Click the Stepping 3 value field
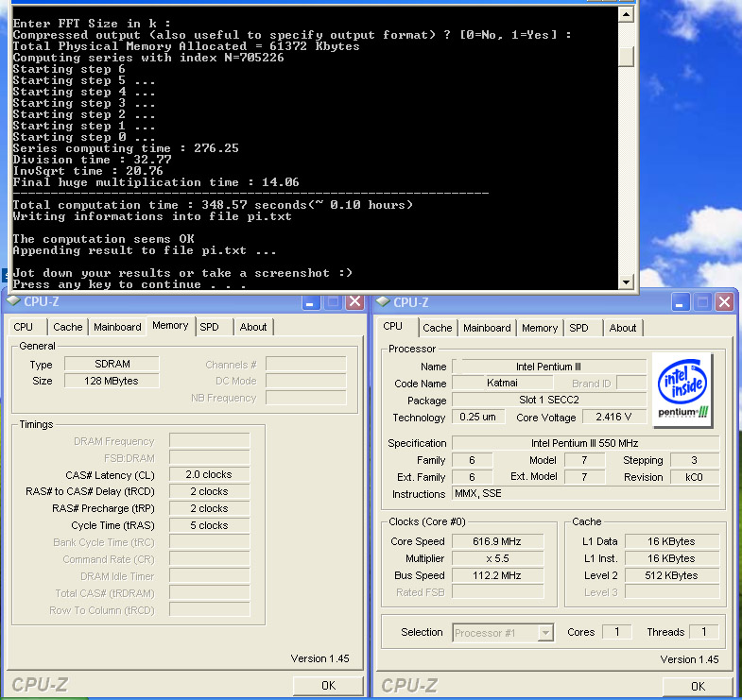 point(695,460)
